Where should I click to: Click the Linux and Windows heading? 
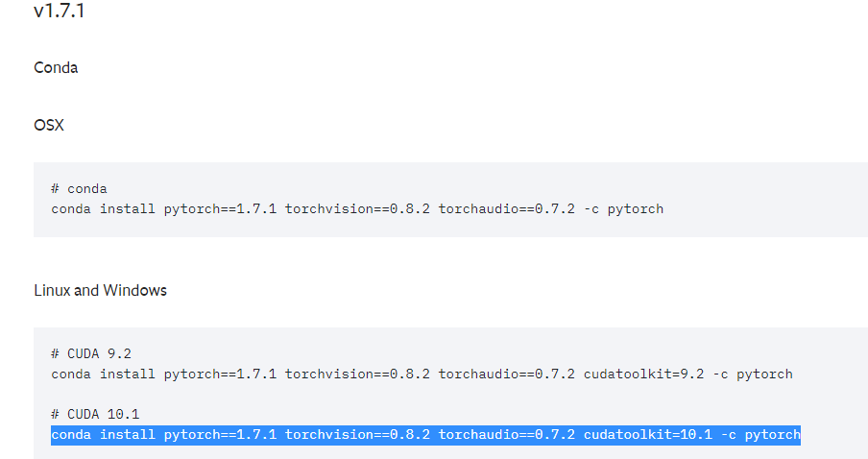pos(100,291)
